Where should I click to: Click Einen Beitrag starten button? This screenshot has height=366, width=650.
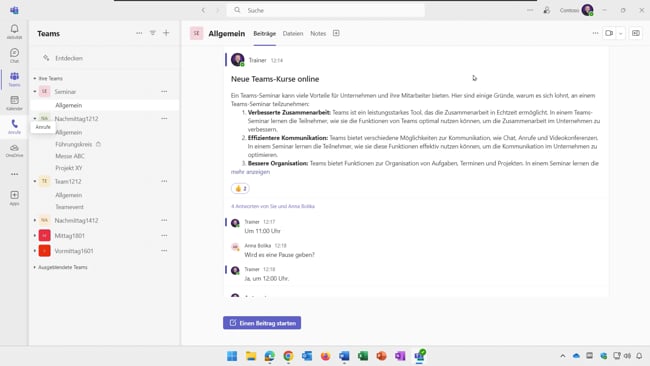pos(262,323)
